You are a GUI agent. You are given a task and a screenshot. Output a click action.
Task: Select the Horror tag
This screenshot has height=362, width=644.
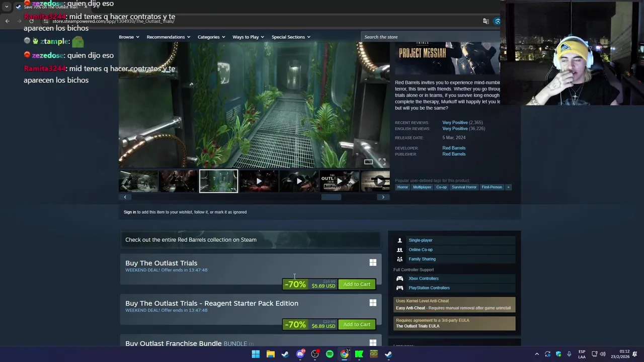pos(403,187)
